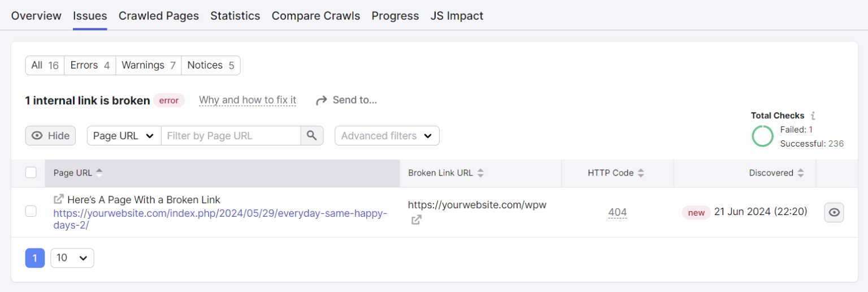This screenshot has height=292, width=868.
Task: Tick the broken link row checkbox
Action: point(31,211)
